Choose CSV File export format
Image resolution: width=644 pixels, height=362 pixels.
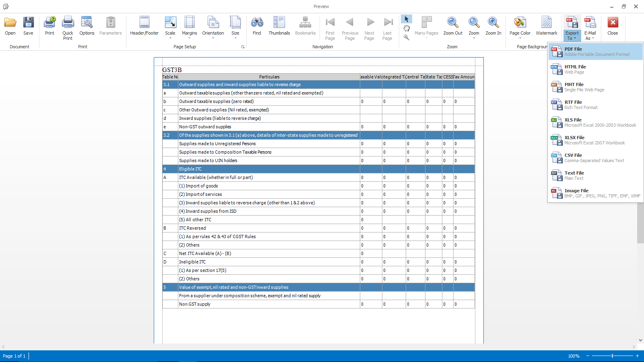pyautogui.click(x=595, y=158)
